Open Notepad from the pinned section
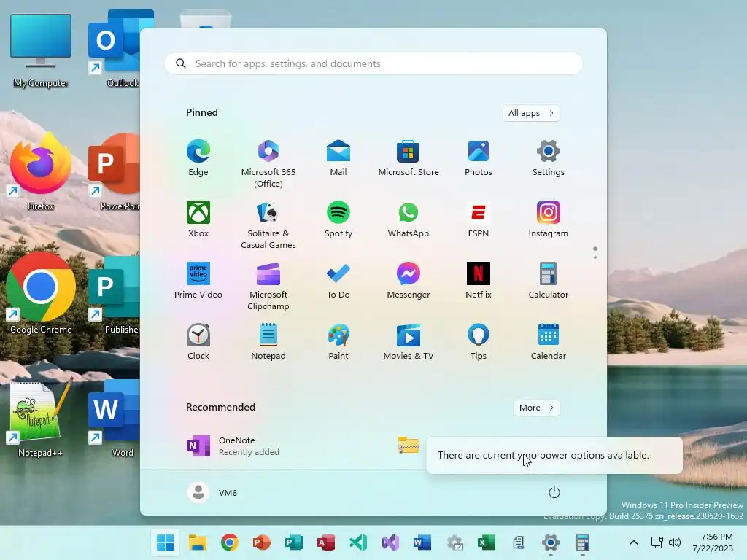The image size is (747, 560). tap(268, 342)
